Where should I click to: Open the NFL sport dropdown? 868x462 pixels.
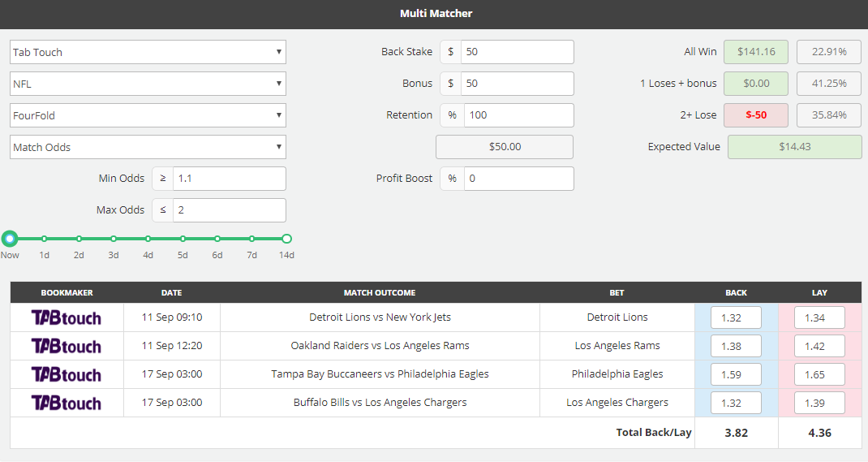[148, 84]
